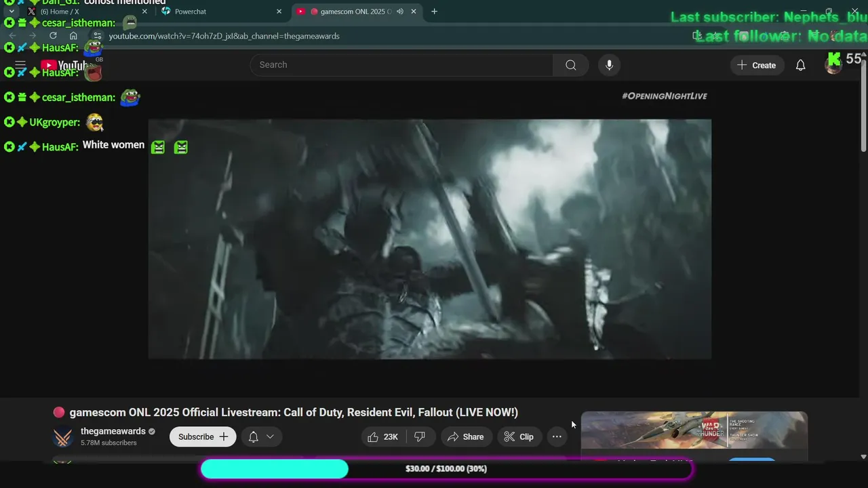Click the cesar_istheman username with frog emote

(79, 98)
